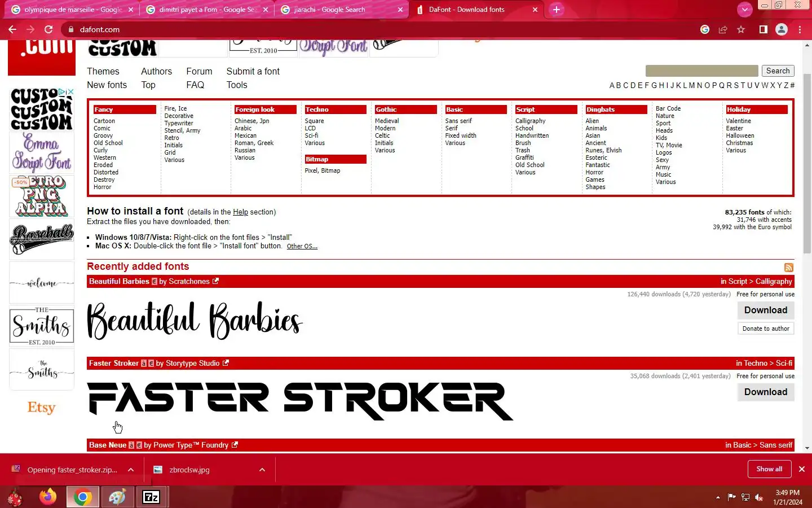Image resolution: width=812 pixels, height=508 pixels.
Task: Click the browser Back arrow
Action: click(x=12, y=29)
